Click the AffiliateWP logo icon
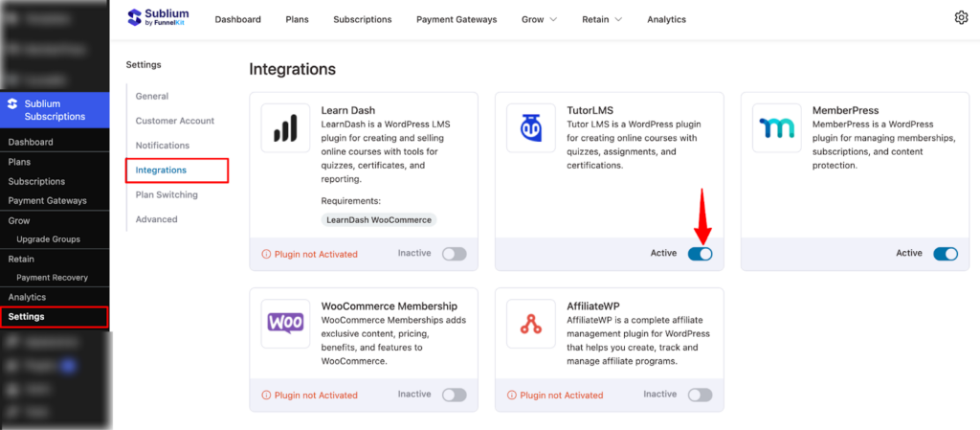Image resolution: width=980 pixels, height=430 pixels. coord(531,324)
